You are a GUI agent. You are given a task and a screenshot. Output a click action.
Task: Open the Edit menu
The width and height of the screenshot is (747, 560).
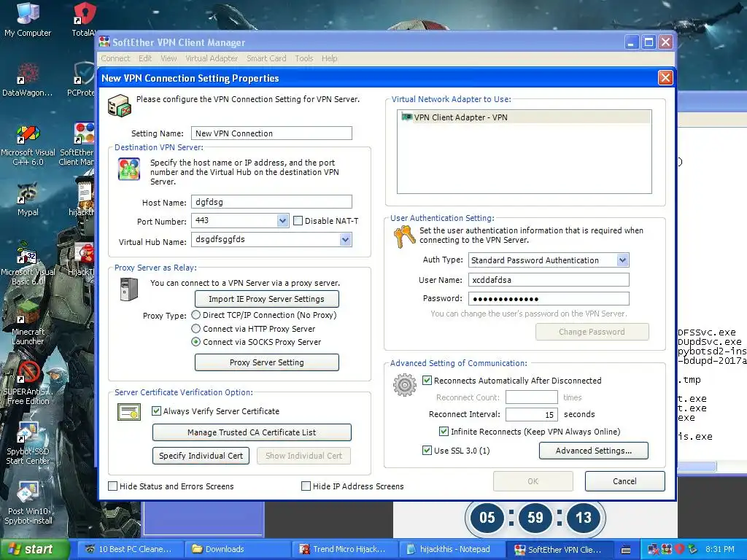(x=145, y=58)
